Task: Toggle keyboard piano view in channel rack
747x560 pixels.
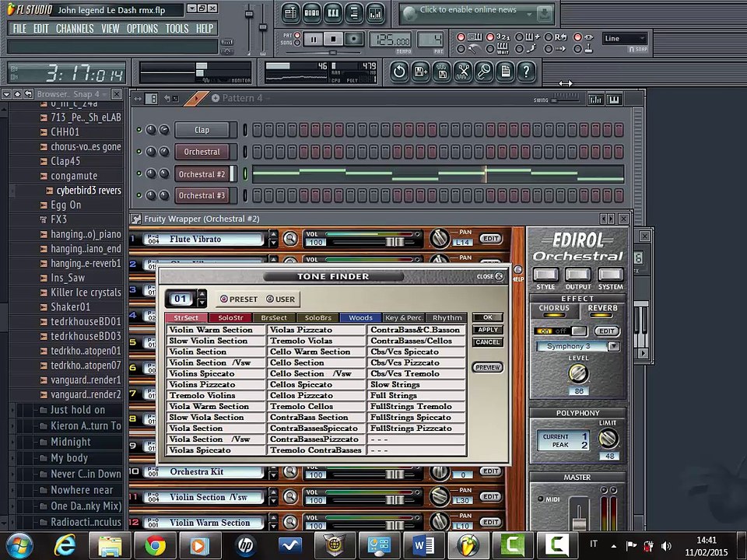Action: click(x=614, y=99)
